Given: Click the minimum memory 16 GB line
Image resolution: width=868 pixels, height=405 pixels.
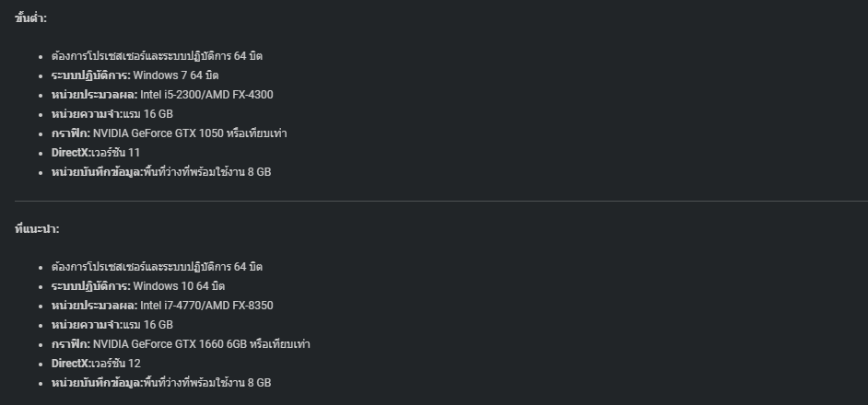Looking at the screenshot, I should (x=111, y=114).
